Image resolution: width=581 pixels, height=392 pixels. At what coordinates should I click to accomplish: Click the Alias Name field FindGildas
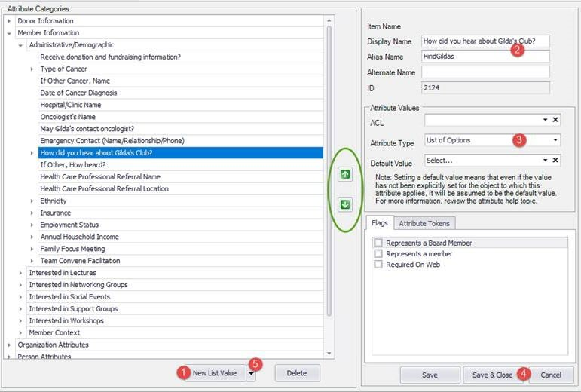point(485,57)
